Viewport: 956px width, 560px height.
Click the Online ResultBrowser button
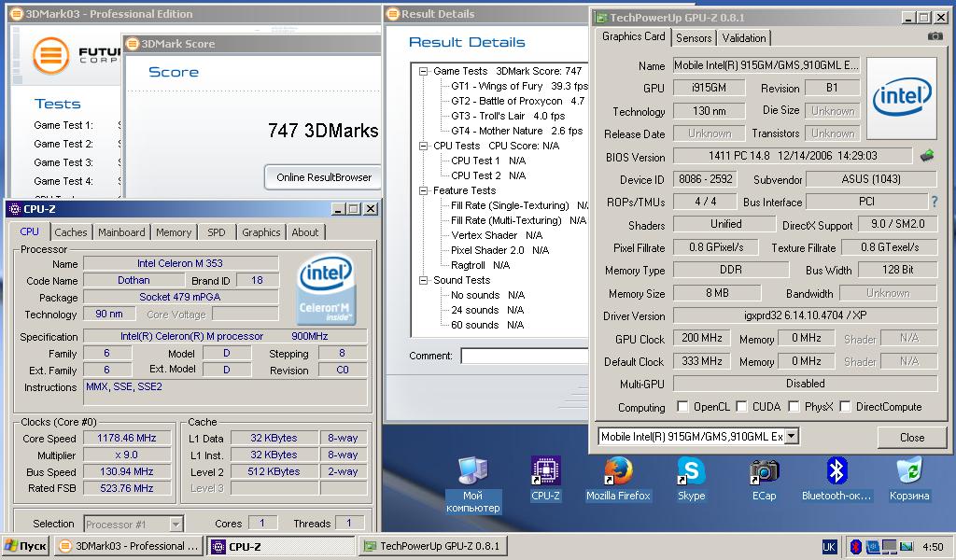(323, 177)
